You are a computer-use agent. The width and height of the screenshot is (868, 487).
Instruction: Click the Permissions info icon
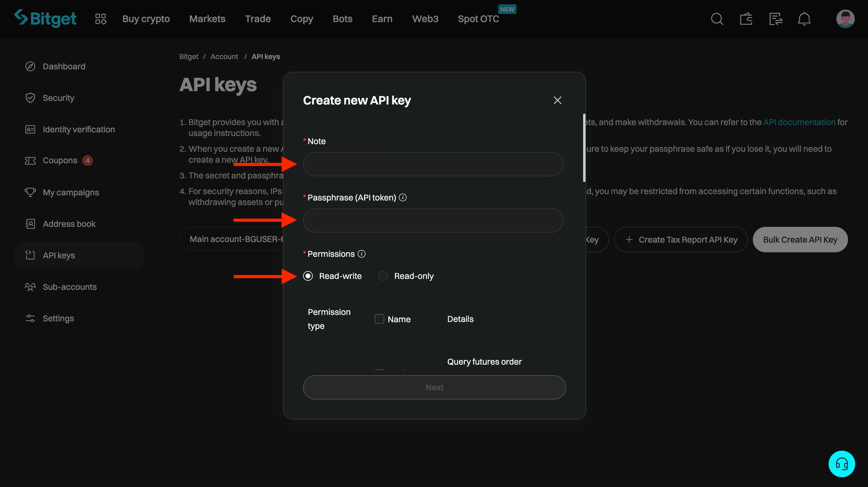362,254
